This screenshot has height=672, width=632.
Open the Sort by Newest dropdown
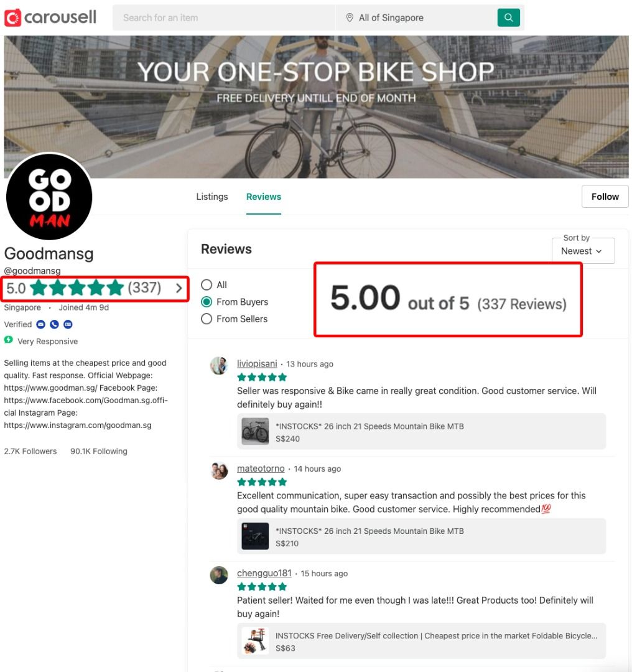583,251
